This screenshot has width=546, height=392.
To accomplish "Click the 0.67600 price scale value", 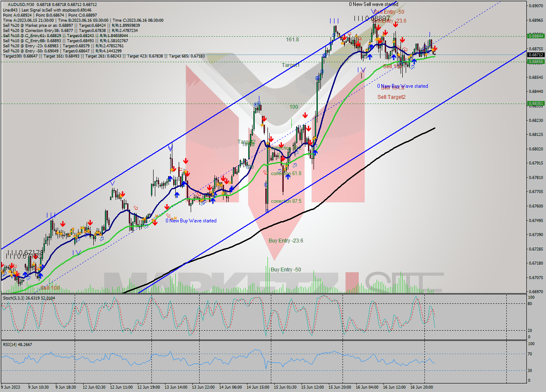I will (x=536, y=206).
